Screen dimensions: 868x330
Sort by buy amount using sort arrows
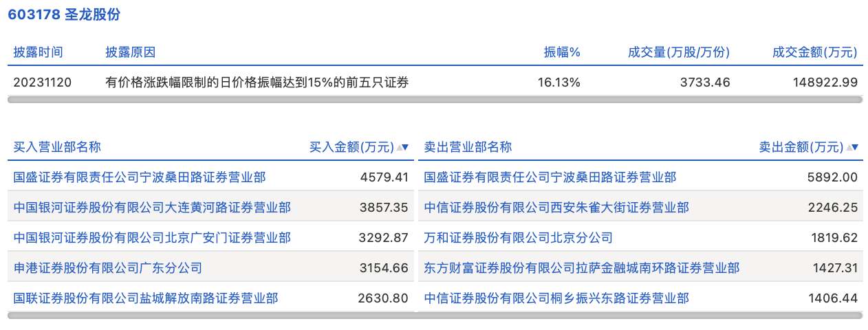pyautogui.click(x=402, y=147)
